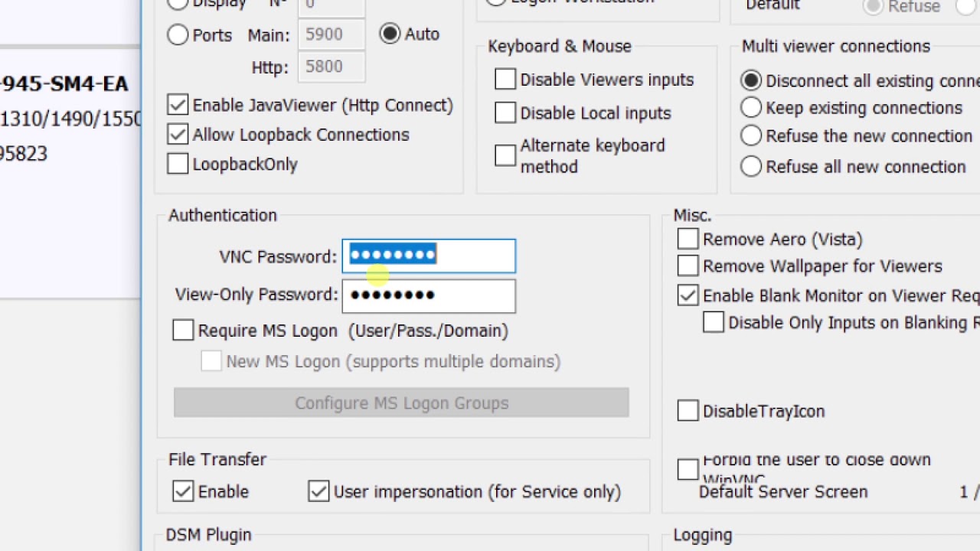Click the Http port field showing 5800
The height and width of the screenshot is (551, 980).
tap(332, 67)
